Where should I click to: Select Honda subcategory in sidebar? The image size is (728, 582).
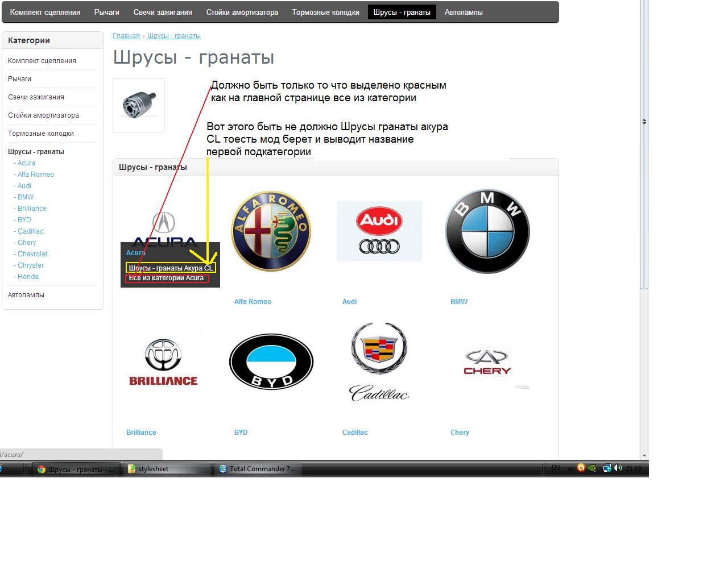[28, 277]
